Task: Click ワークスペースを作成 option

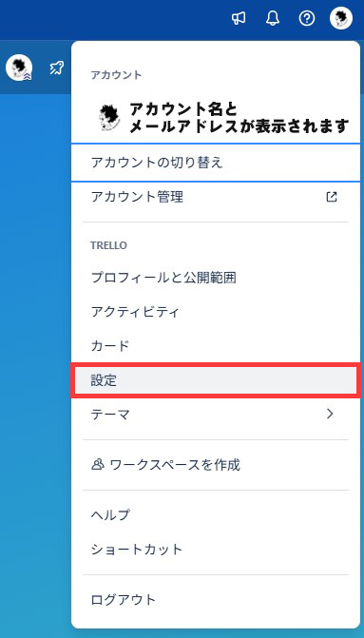Action: coord(216,465)
